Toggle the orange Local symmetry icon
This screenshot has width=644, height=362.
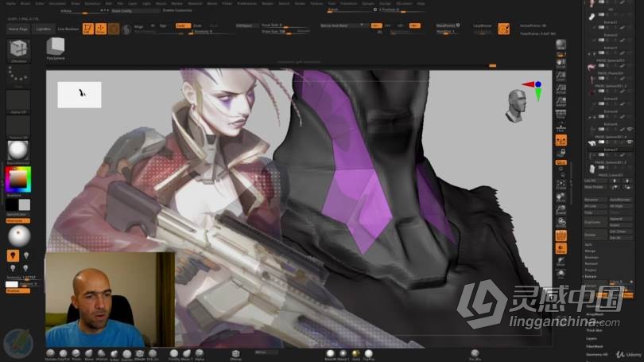point(561,141)
